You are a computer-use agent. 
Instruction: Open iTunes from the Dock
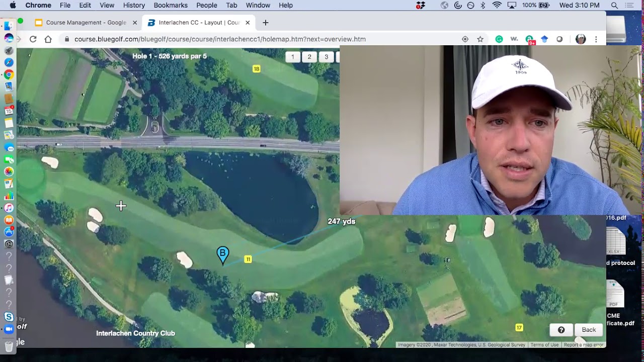coord(9,208)
